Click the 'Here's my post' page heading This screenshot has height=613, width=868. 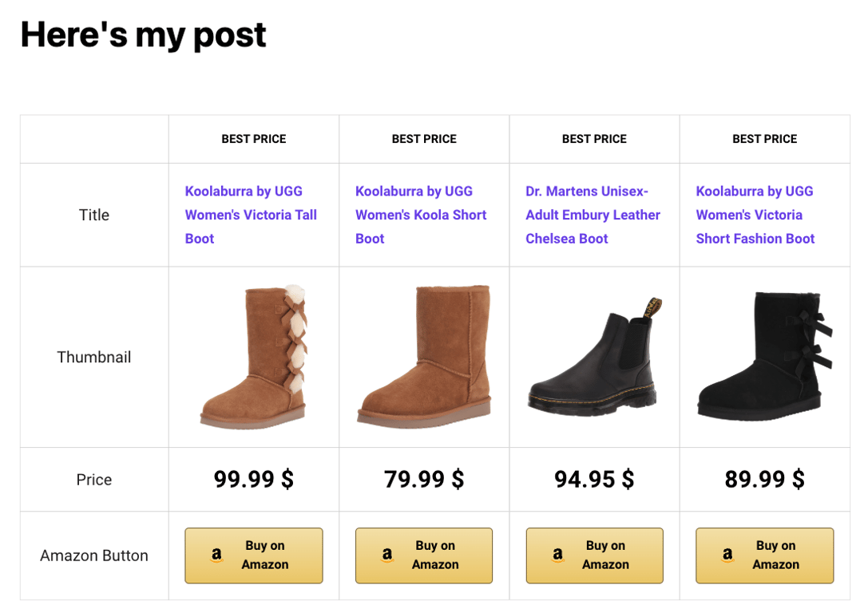[x=143, y=35]
